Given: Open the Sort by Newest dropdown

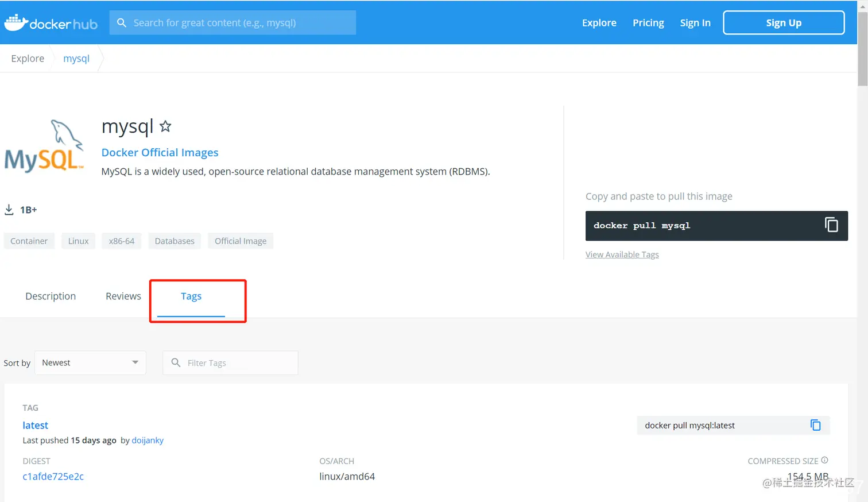Looking at the screenshot, I should point(91,362).
